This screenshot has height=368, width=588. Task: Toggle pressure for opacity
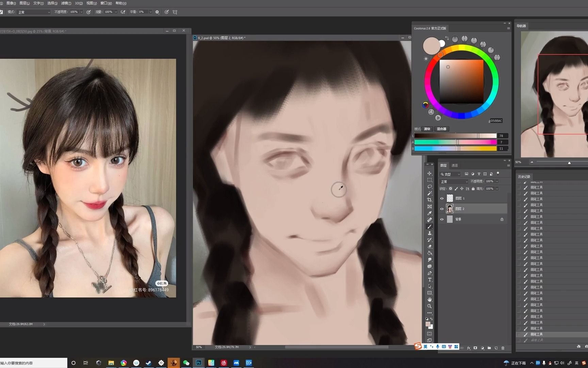[88, 12]
